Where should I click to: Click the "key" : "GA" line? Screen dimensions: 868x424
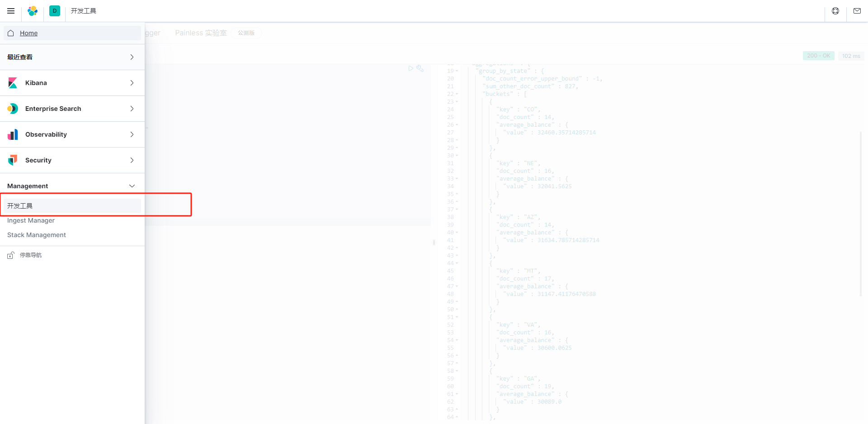pos(519,379)
